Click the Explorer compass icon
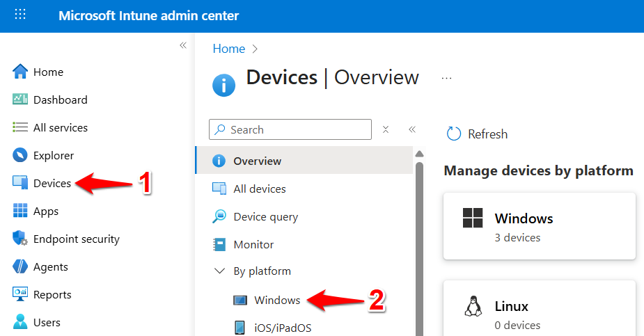This screenshot has width=644, height=336. [x=20, y=155]
